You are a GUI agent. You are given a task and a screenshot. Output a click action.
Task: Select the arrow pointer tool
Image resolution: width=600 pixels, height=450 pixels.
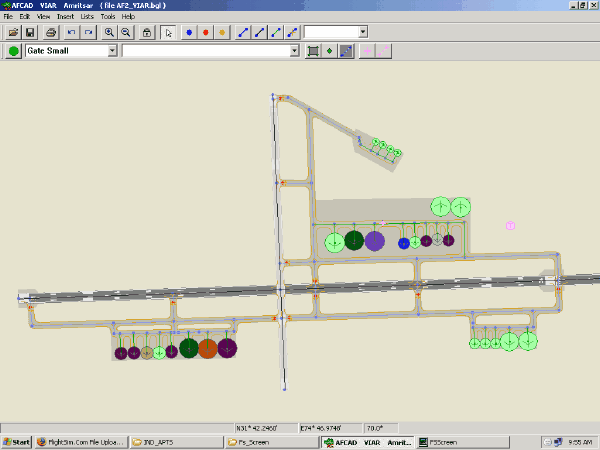[169, 32]
